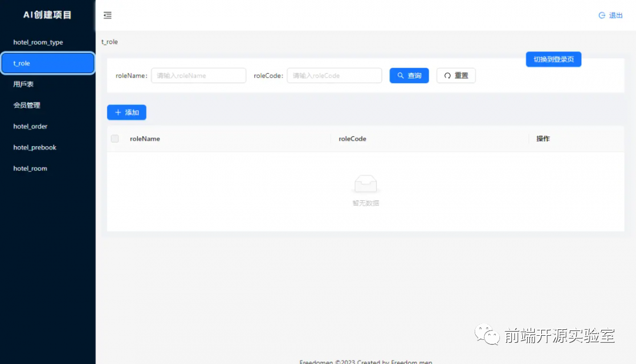Screen dimensions: 636x364
Task: Open the hotel_room sidebar item
Action: (x=30, y=168)
